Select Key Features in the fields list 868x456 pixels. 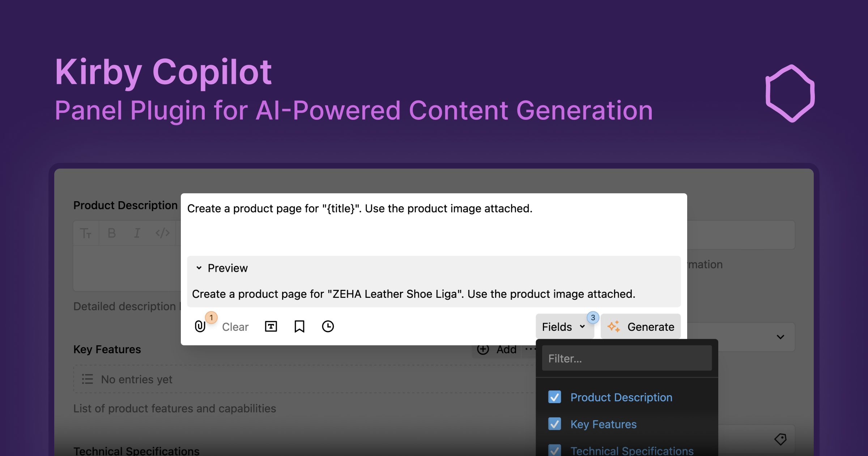pyautogui.click(x=603, y=424)
